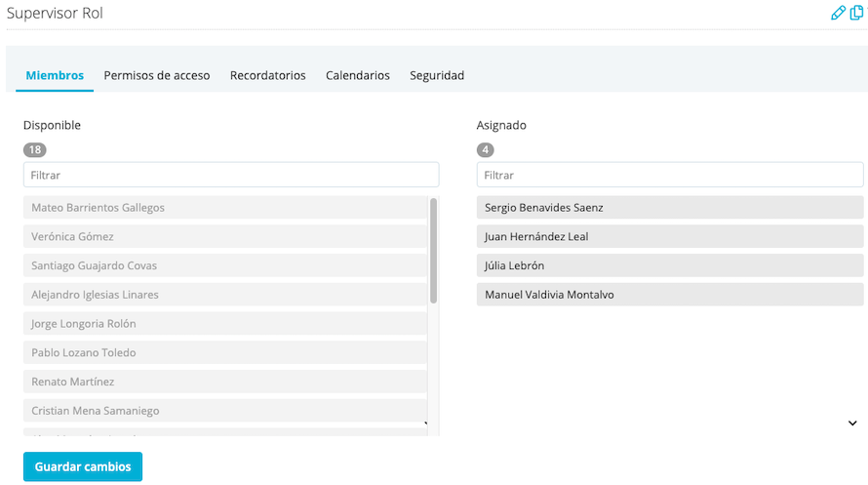Focus the Disponible filter field
Screen dimensions: 868x485
coord(231,175)
